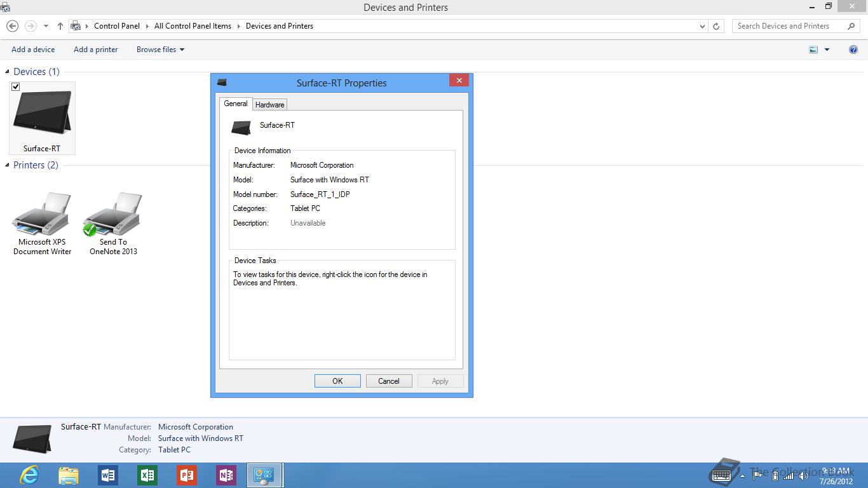Image resolution: width=868 pixels, height=488 pixels.
Task: Click All Control Panel Items breadcrumb
Action: [x=193, y=26]
